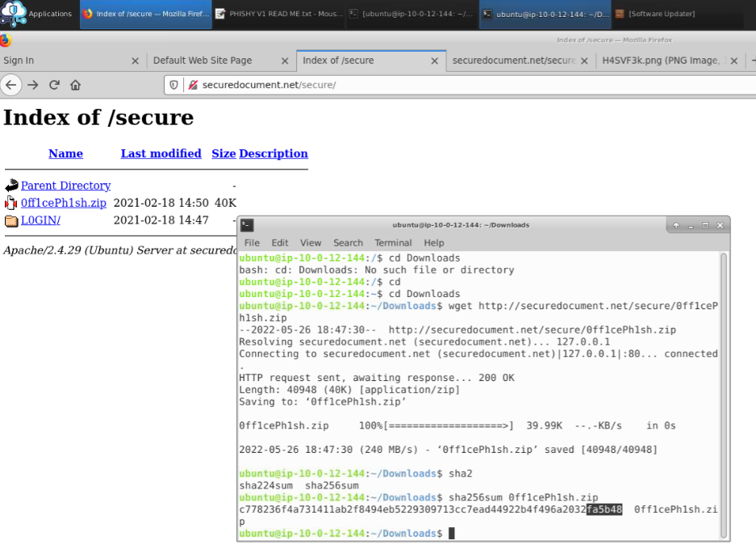756x549 pixels.
Task: Click the terminal's vertical scrollbar
Action: (724, 396)
